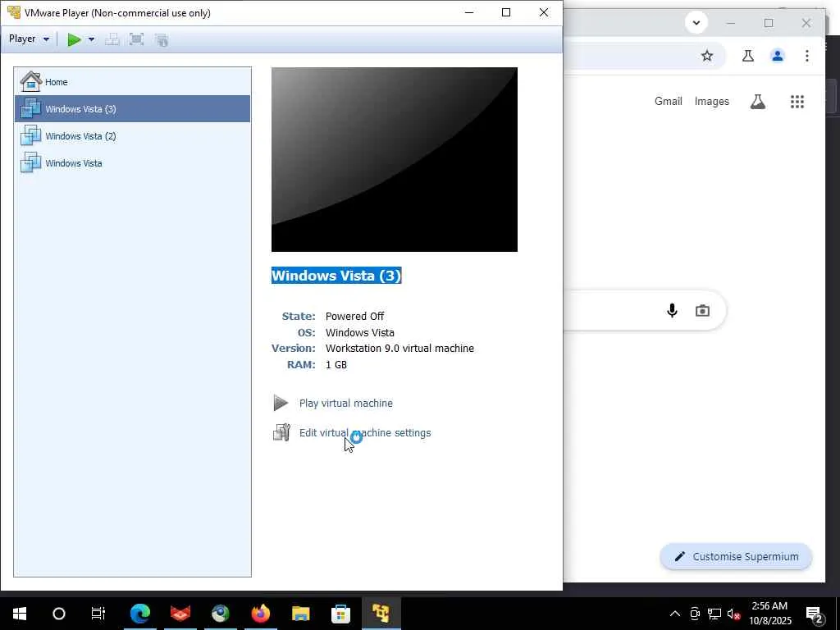The width and height of the screenshot is (840, 630).
Task: Click the Home house icon in the library
Action: coord(30,81)
